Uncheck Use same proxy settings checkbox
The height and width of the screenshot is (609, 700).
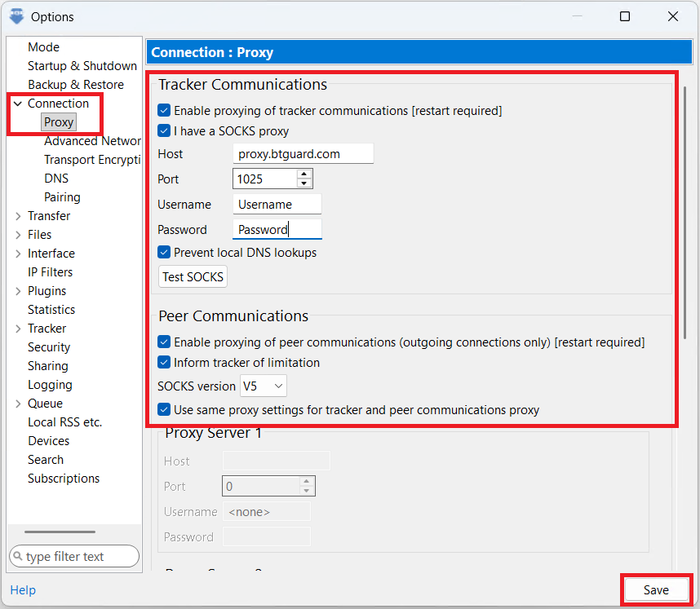pos(164,410)
